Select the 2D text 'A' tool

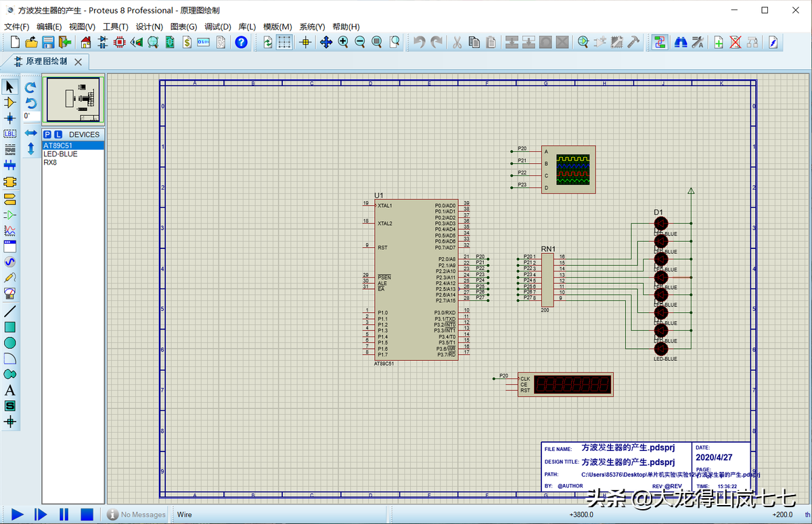[x=9, y=391]
